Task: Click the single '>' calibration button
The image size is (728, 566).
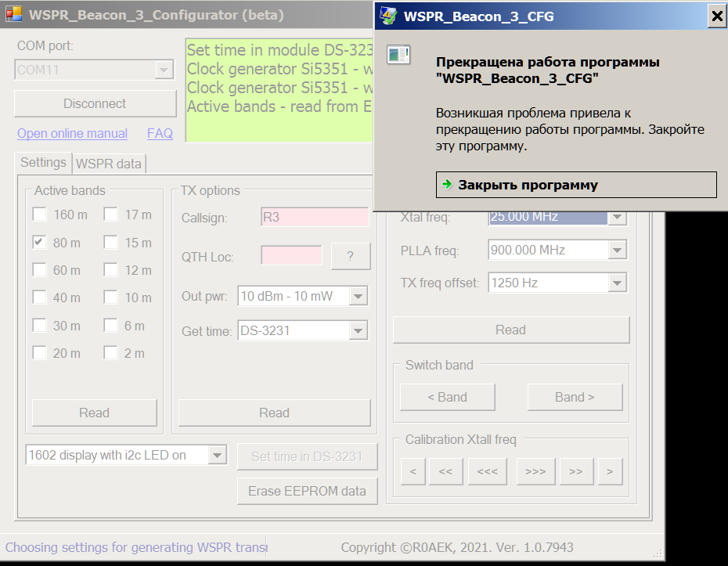Action: click(x=610, y=471)
